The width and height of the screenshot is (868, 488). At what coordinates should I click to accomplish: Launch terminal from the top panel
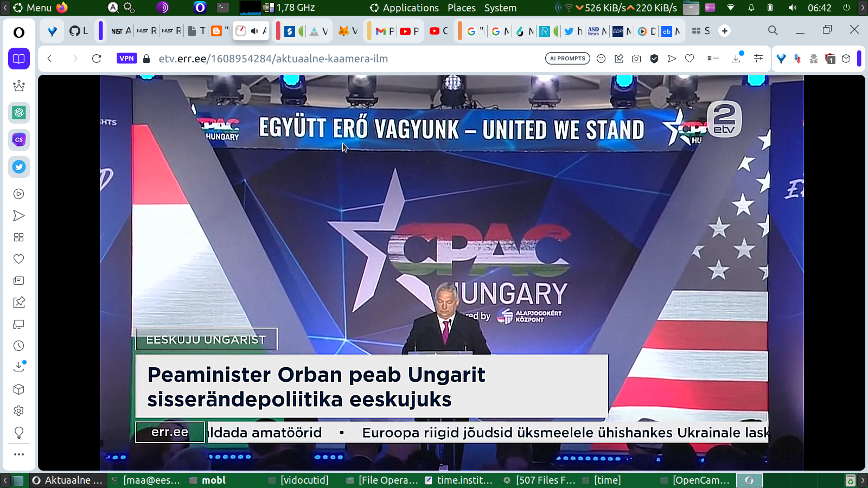[x=223, y=8]
